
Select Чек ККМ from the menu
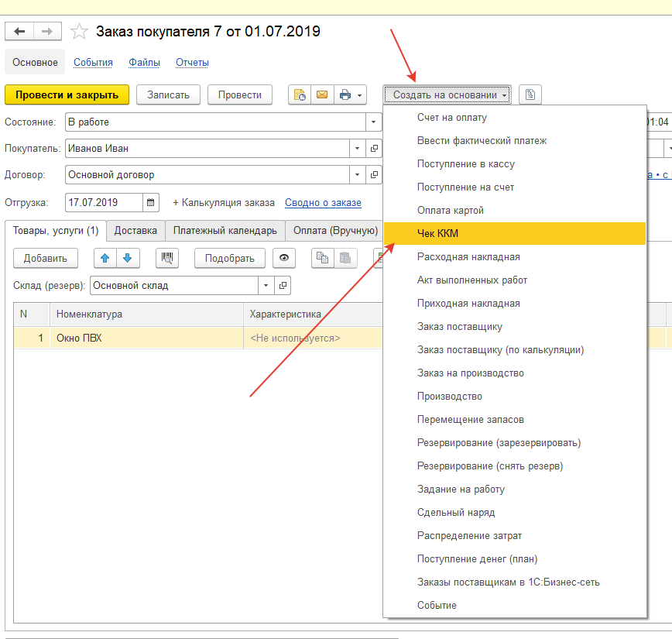point(438,233)
